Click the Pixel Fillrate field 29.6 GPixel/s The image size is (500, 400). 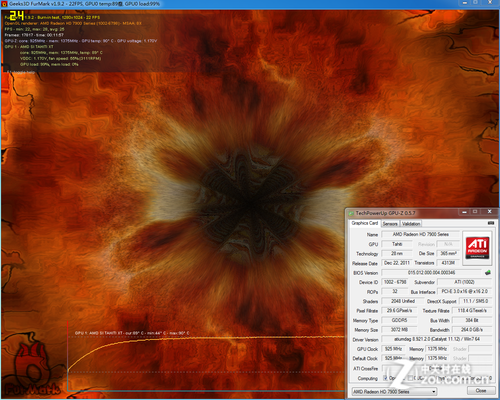(x=399, y=311)
